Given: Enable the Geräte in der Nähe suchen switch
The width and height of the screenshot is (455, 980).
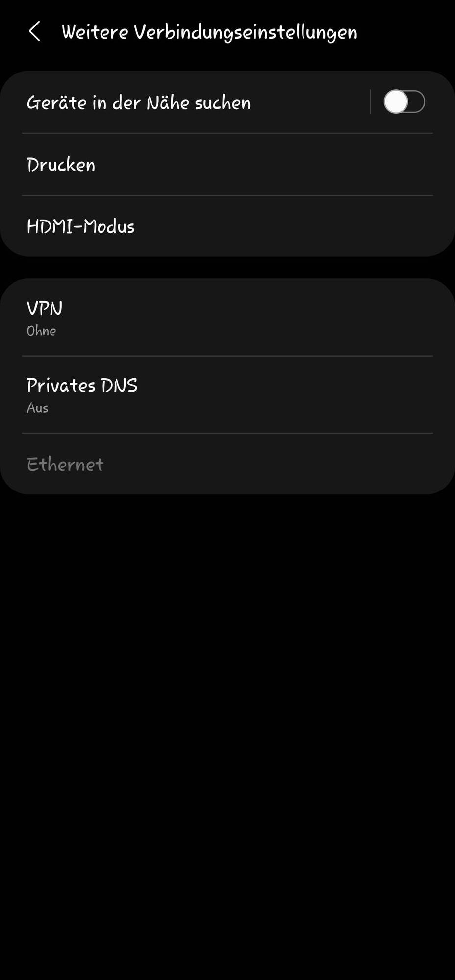Looking at the screenshot, I should [404, 102].
